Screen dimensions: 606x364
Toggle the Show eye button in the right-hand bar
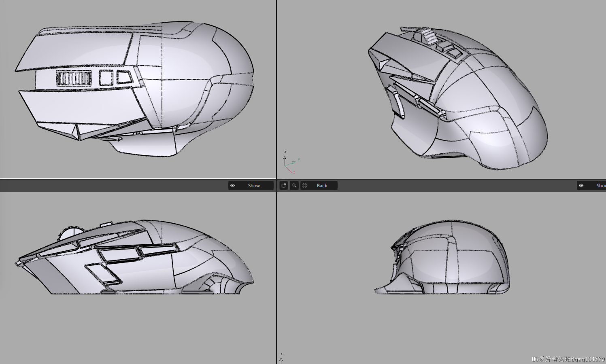591,186
